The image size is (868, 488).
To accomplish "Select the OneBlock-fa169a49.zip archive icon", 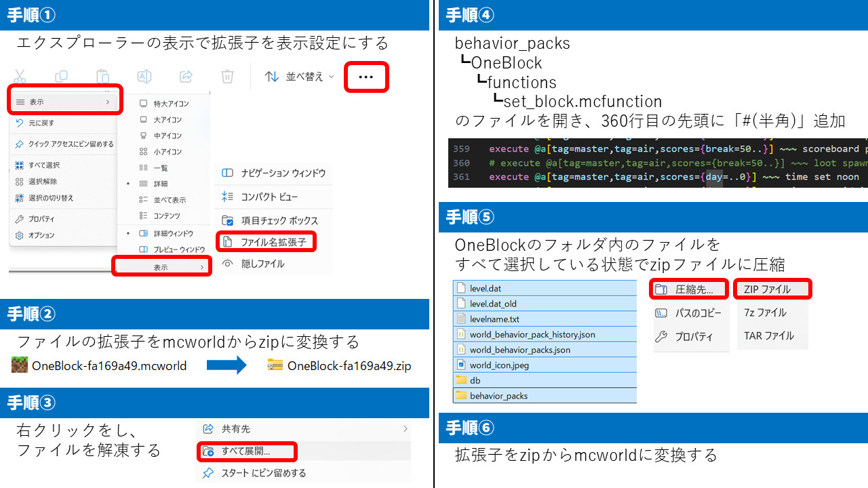I will click(275, 365).
